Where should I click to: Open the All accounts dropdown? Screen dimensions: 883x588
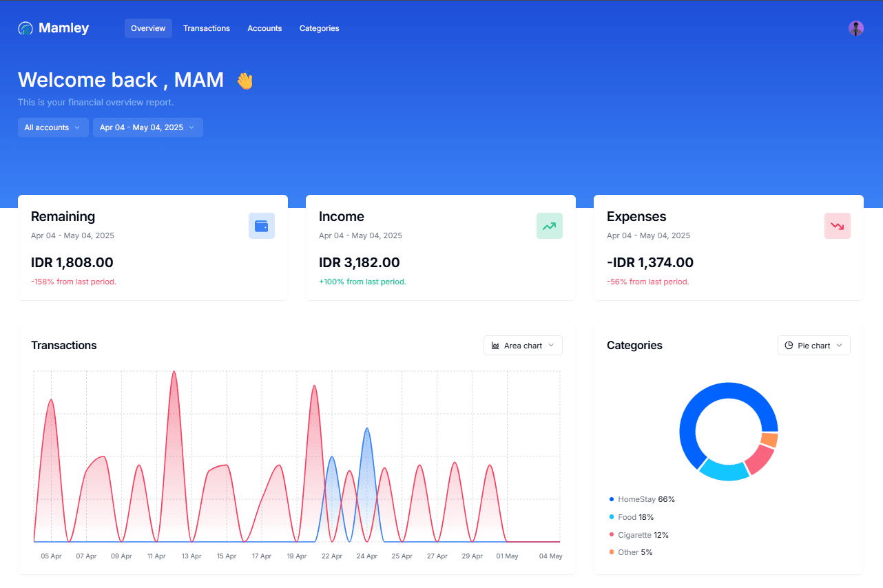[53, 127]
